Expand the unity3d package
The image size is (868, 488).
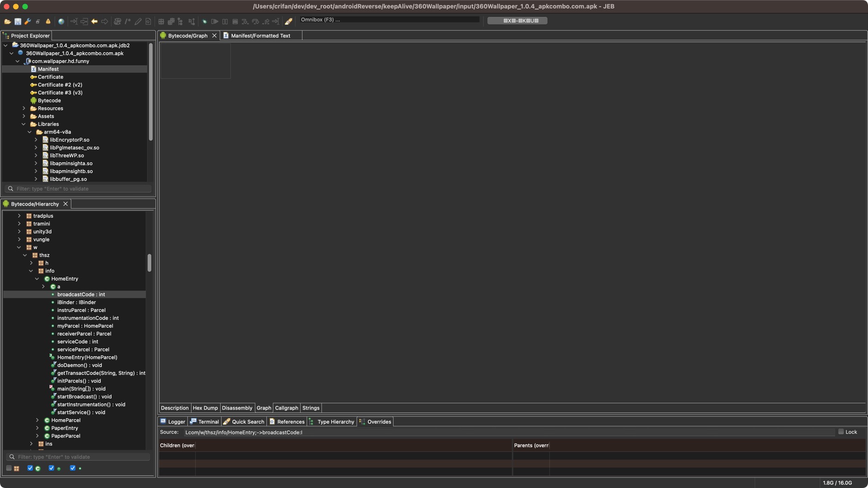point(19,231)
